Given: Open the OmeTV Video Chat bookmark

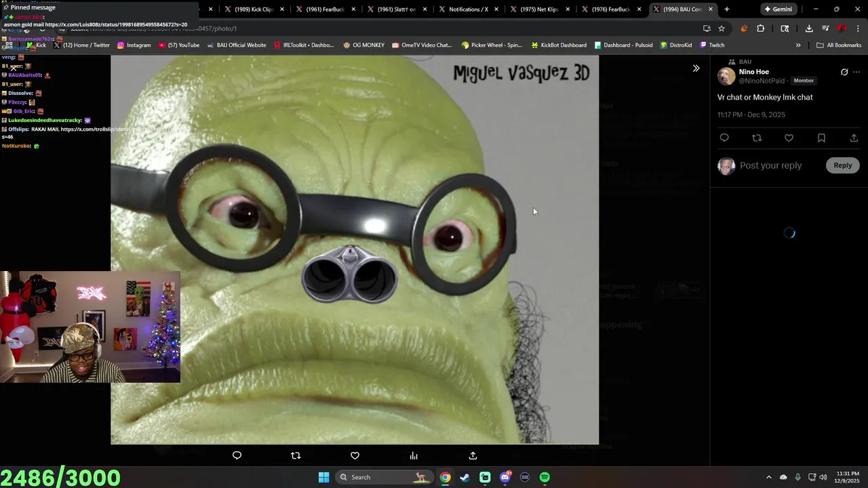Looking at the screenshot, I should tap(421, 45).
